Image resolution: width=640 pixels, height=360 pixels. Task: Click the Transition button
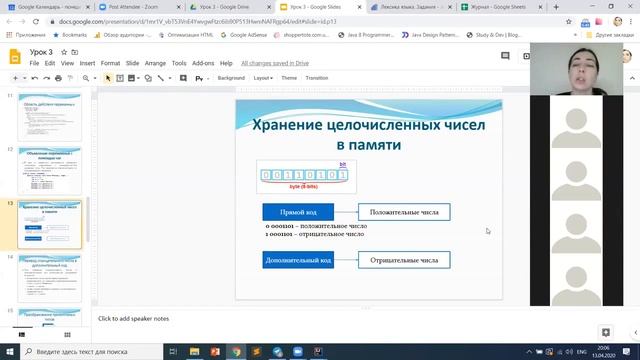[317, 78]
